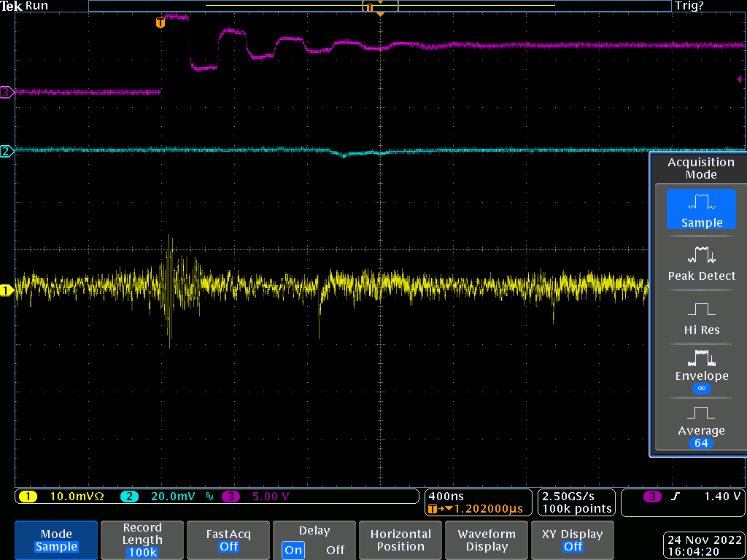Select Peak Detect acquisition mode
The width and height of the screenshot is (747, 560).
pyautogui.click(x=701, y=263)
